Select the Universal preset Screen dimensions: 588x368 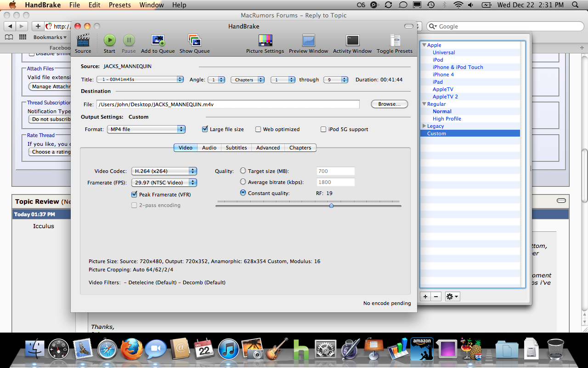(444, 52)
